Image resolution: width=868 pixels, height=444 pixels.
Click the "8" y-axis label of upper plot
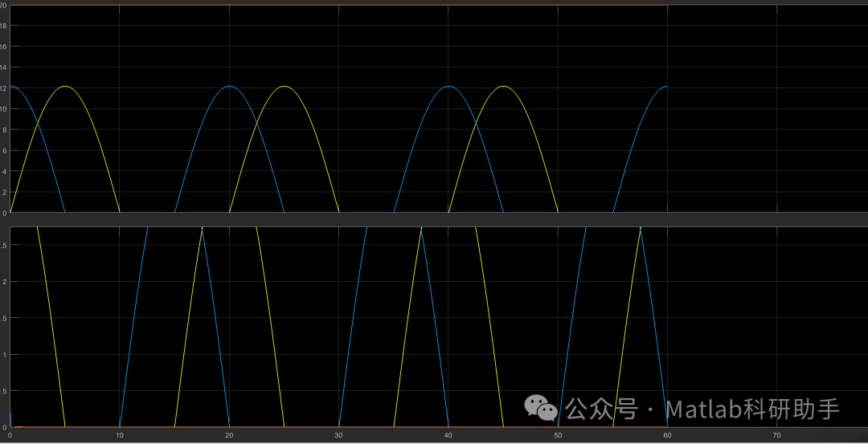3,129
